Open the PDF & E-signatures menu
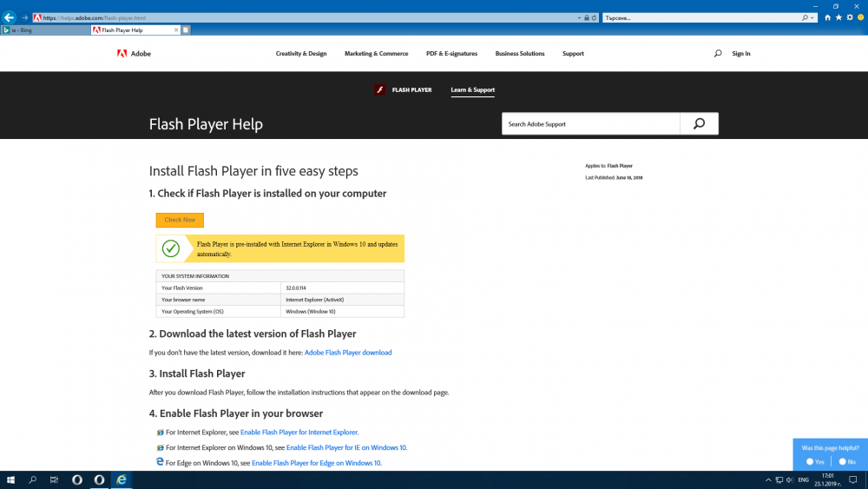Viewport: 868px width, 489px height. tap(451, 54)
